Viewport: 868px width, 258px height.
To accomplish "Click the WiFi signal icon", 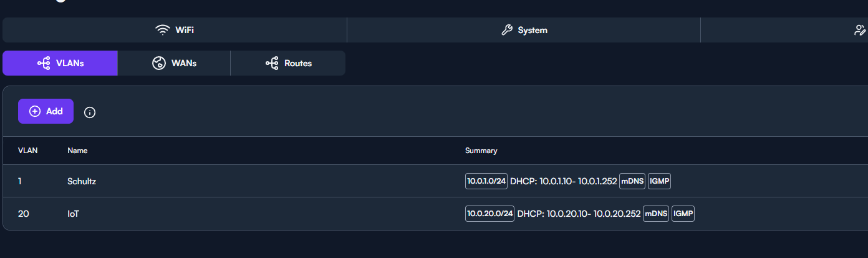I will [163, 30].
